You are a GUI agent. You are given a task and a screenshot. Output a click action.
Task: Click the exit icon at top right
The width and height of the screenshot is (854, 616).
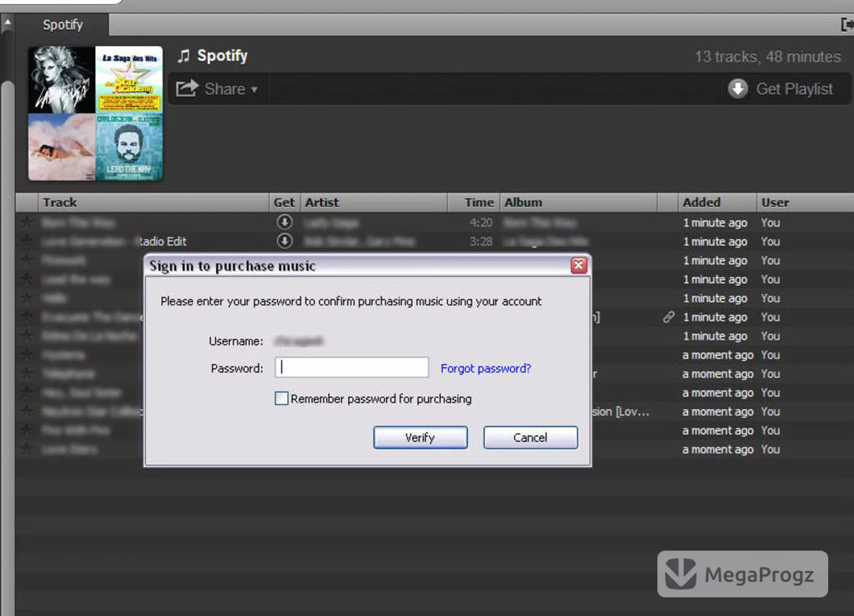847,24
